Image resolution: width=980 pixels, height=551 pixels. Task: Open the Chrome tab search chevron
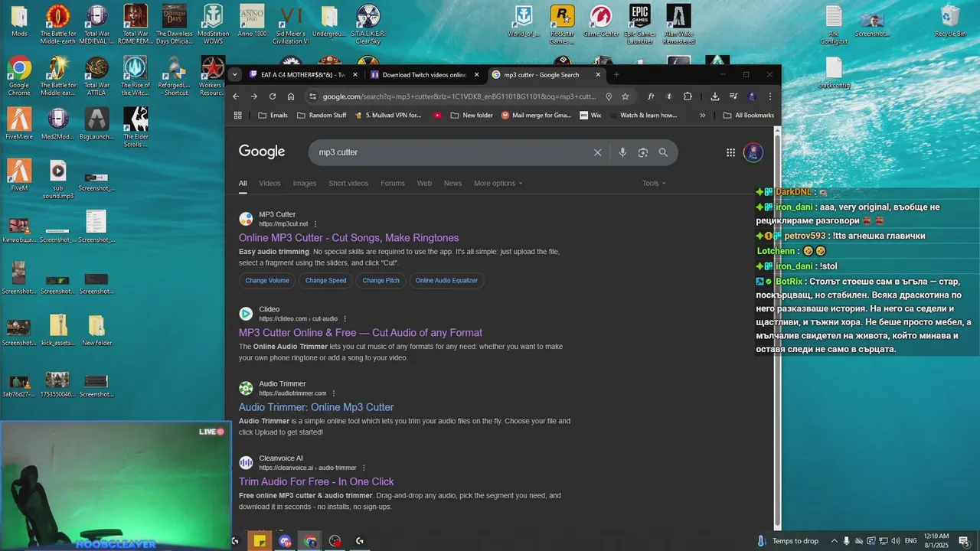click(234, 75)
